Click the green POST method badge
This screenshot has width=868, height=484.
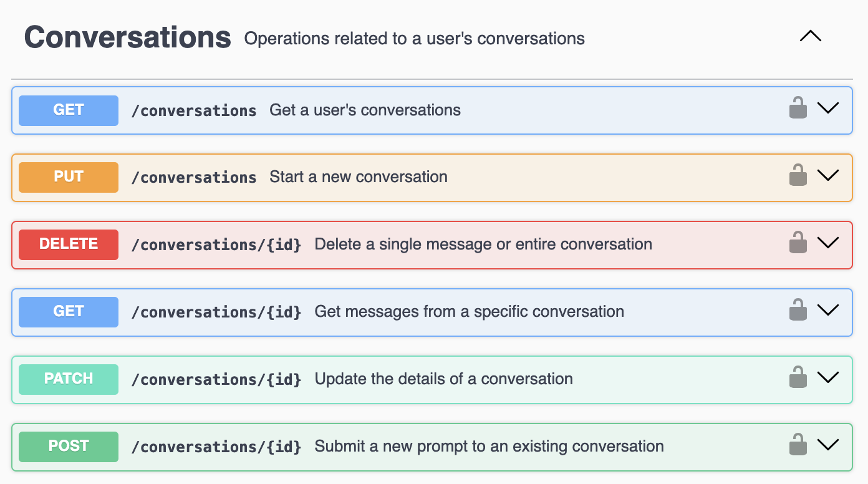point(69,447)
